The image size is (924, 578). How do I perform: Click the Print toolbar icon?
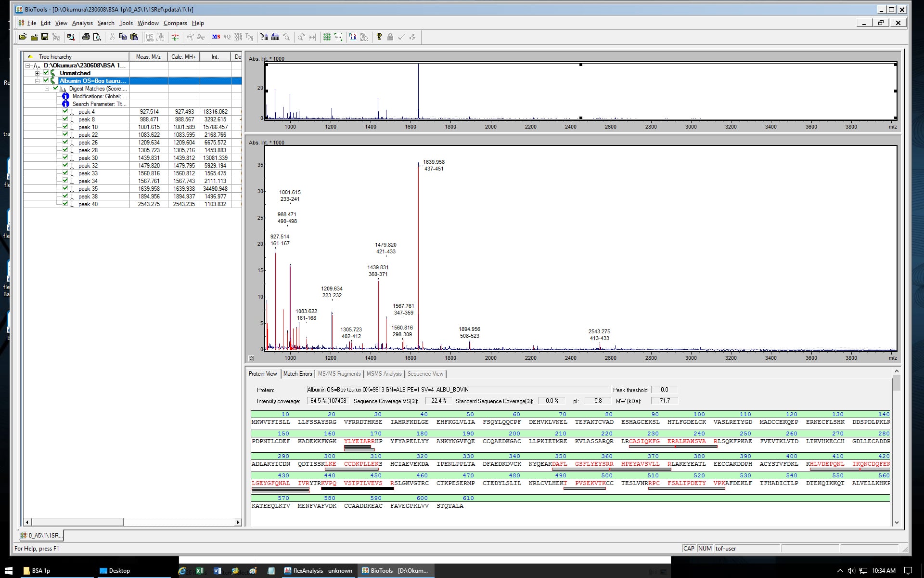coord(86,37)
